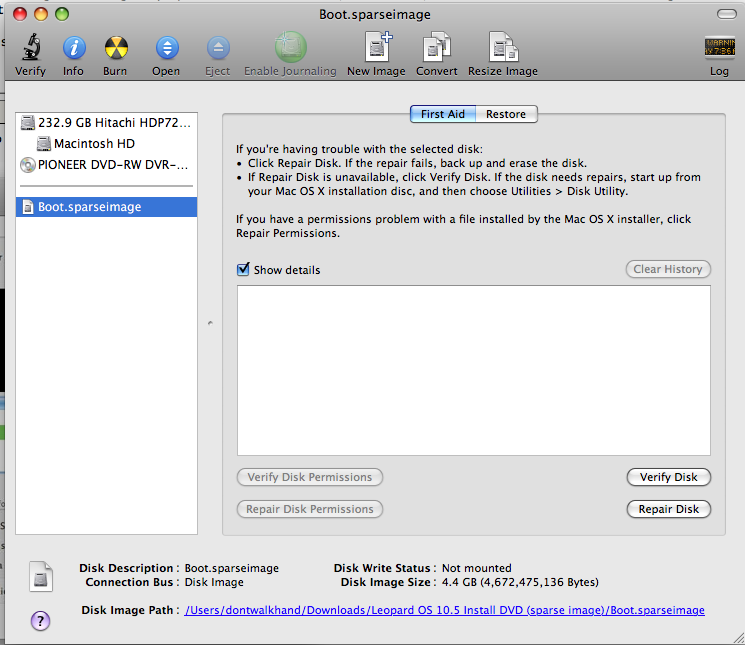Click the green zoom window button
The width and height of the screenshot is (745, 645).
click(x=62, y=14)
